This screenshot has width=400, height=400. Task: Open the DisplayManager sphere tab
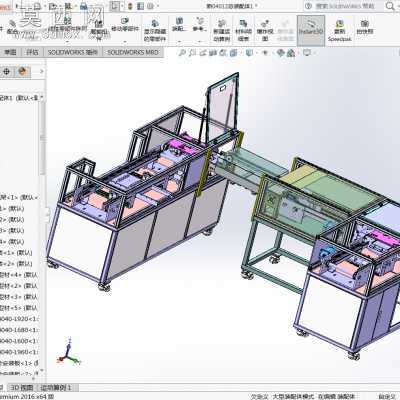point(23,71)
